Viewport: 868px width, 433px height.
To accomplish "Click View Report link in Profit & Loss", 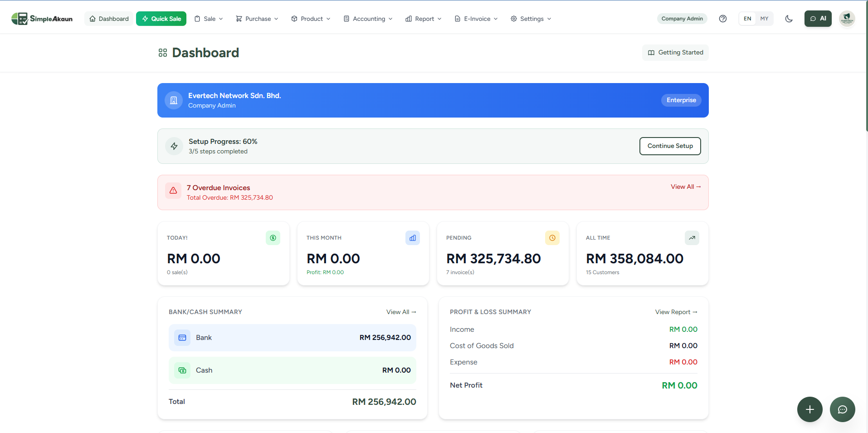I will (676, 312).
